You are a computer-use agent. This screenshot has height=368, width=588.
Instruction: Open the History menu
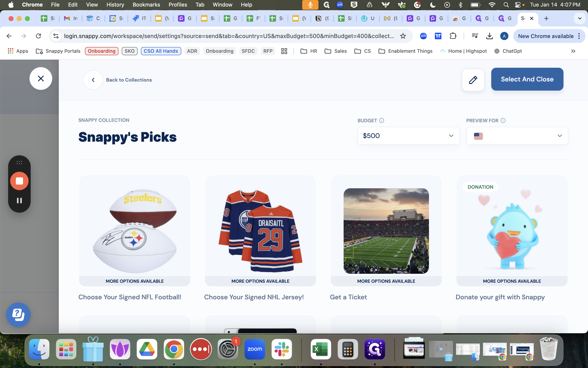point(115,5)
